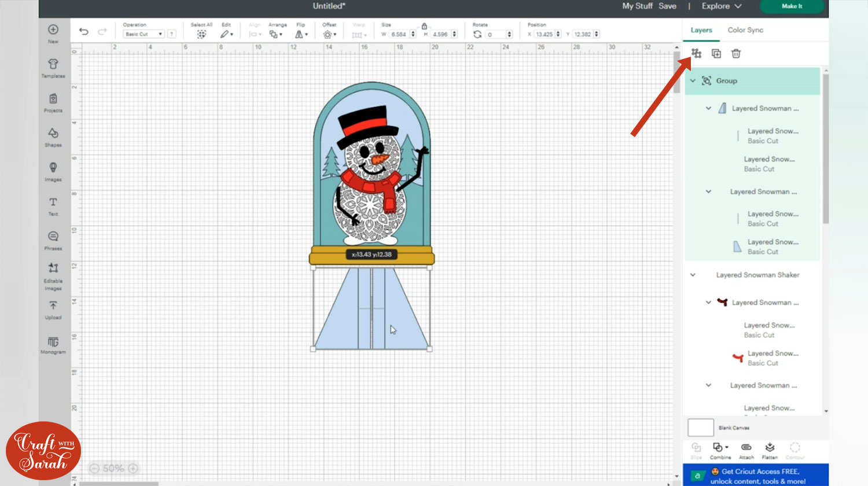
Task: Click Save in the header
Action: pyautogui.click(x=667, y=6)
